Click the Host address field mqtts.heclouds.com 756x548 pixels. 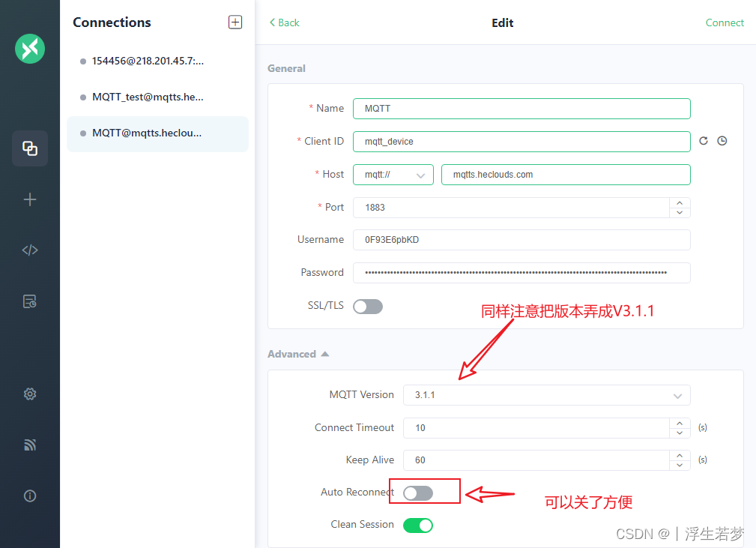tap(566, 175)
